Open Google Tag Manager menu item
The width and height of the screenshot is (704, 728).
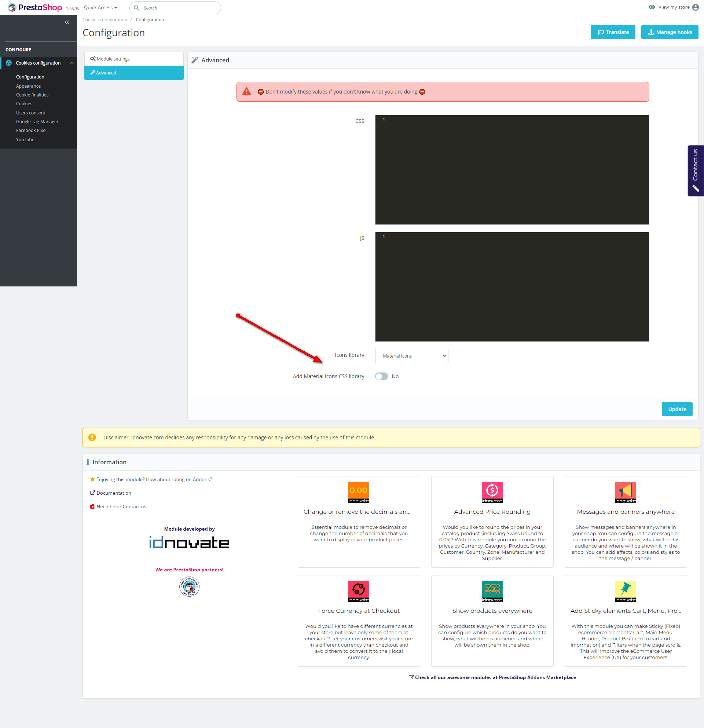point(37,121)
